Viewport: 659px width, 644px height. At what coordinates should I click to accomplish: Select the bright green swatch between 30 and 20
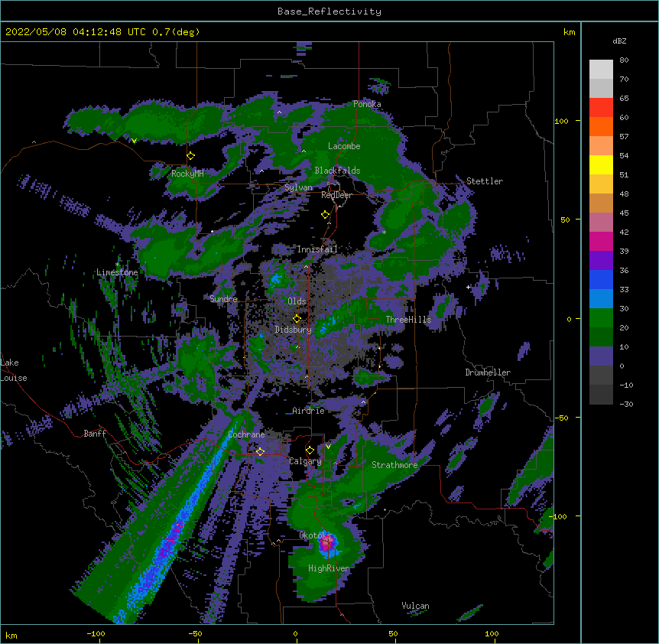click(601, 318)
